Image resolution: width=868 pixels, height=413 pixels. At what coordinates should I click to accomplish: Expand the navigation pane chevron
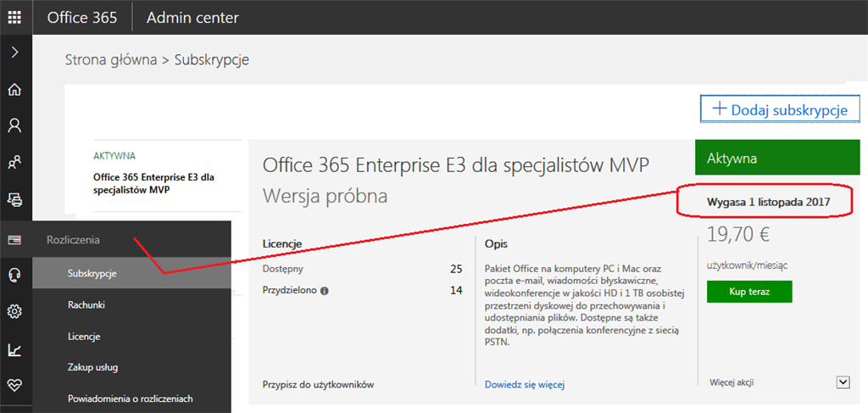click(15, 52)
